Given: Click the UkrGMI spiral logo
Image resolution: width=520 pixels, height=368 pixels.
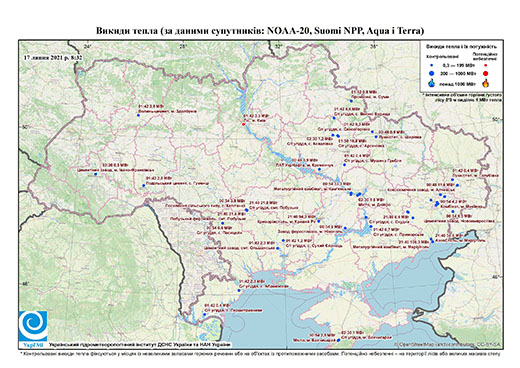Looking at the screenshot, I should (33, 326).
